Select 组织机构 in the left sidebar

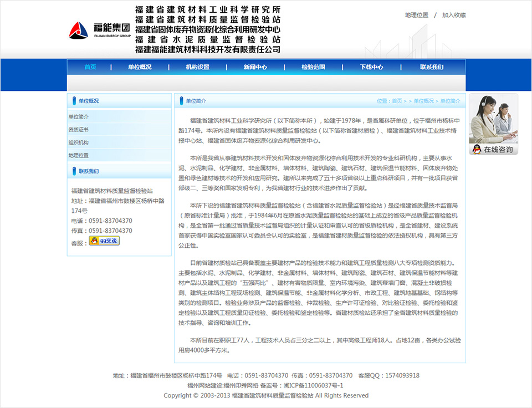[78, 142]
